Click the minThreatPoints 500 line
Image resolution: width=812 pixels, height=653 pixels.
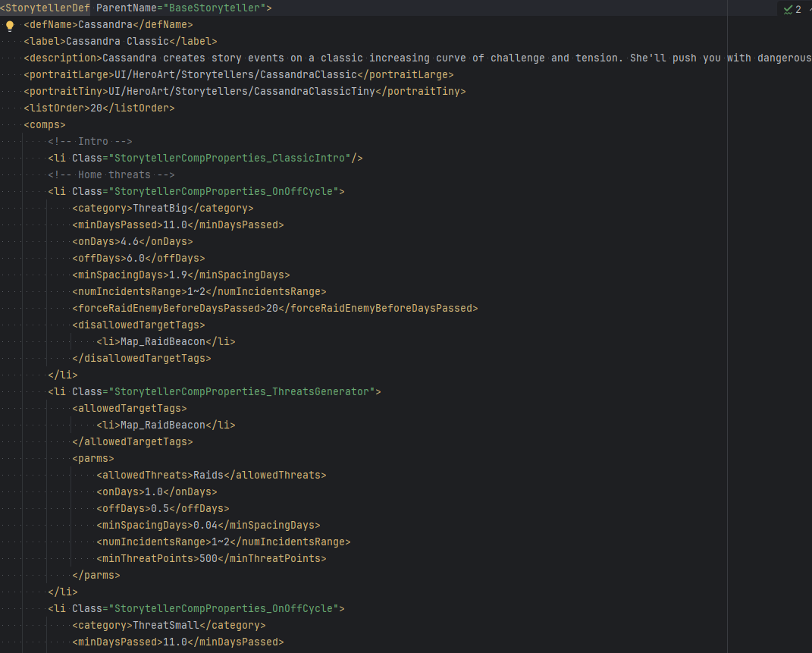[212, 558]
